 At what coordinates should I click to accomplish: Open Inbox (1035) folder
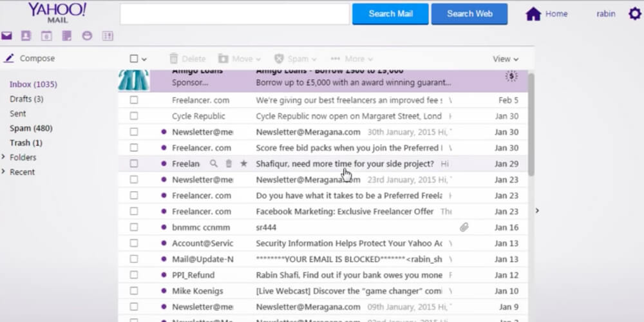(x=33, y=84)
